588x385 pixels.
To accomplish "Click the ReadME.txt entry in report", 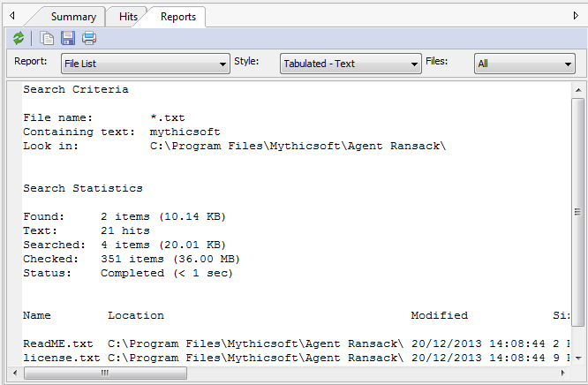I will (58, 343).
